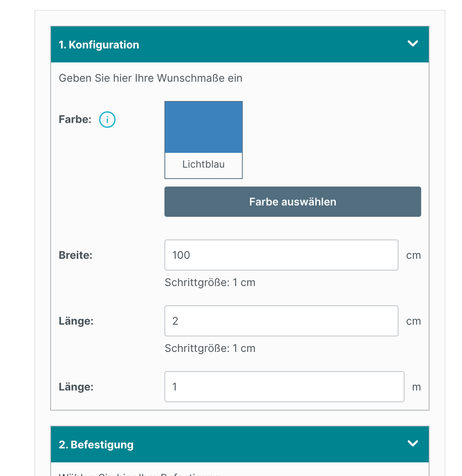Click the "Breite:" label
Screen dimensions: 462x476
[x=76, y=255]
